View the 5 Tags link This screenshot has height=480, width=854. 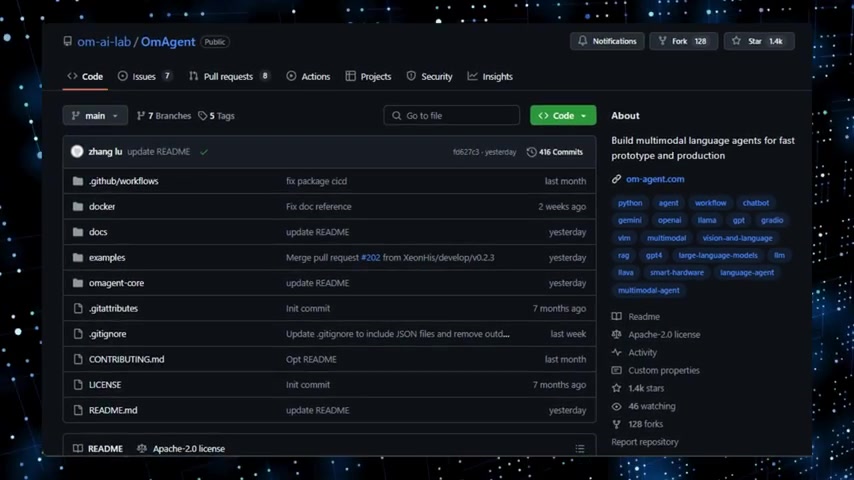coord(216,116)
